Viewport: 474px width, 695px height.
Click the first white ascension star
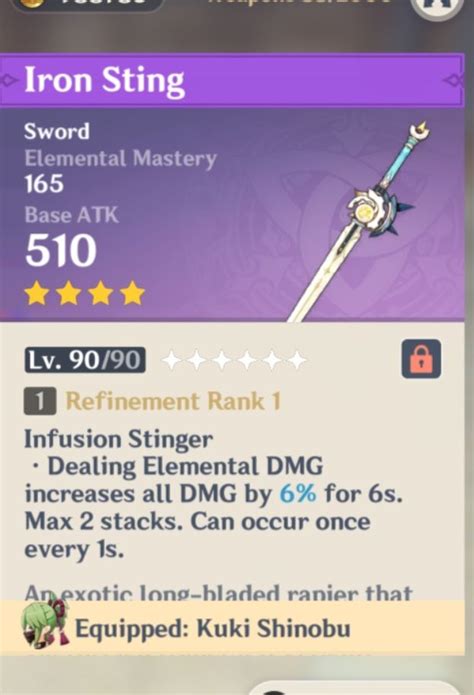(x=172, y=360)
